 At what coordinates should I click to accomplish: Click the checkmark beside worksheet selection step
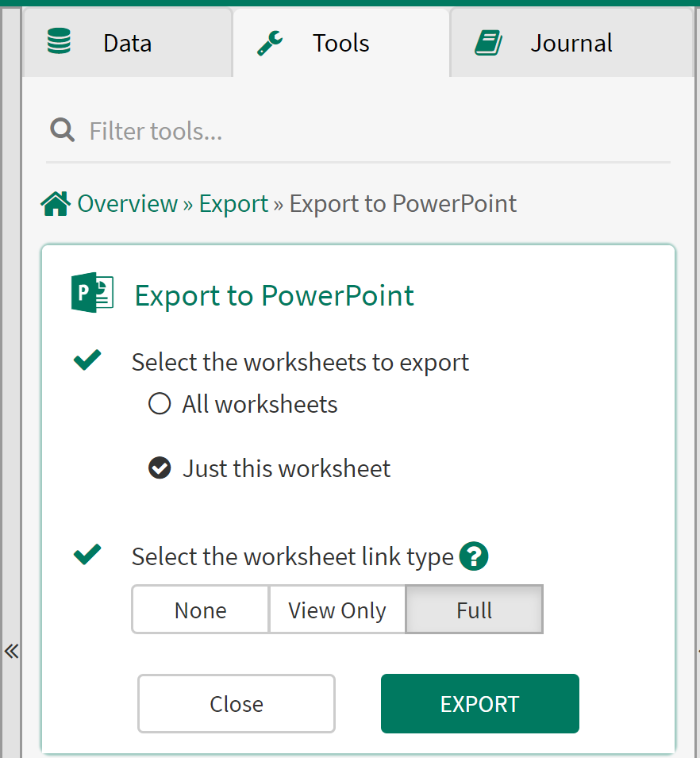87,360
